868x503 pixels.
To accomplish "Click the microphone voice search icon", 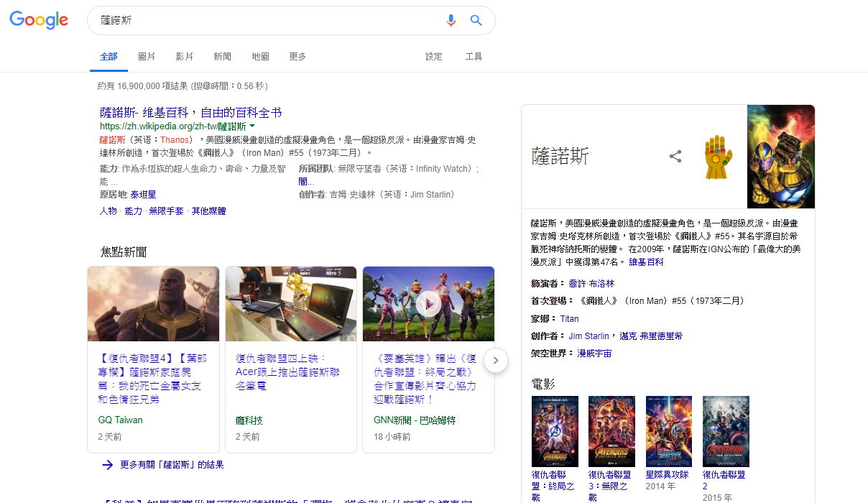I will [451, 21].
